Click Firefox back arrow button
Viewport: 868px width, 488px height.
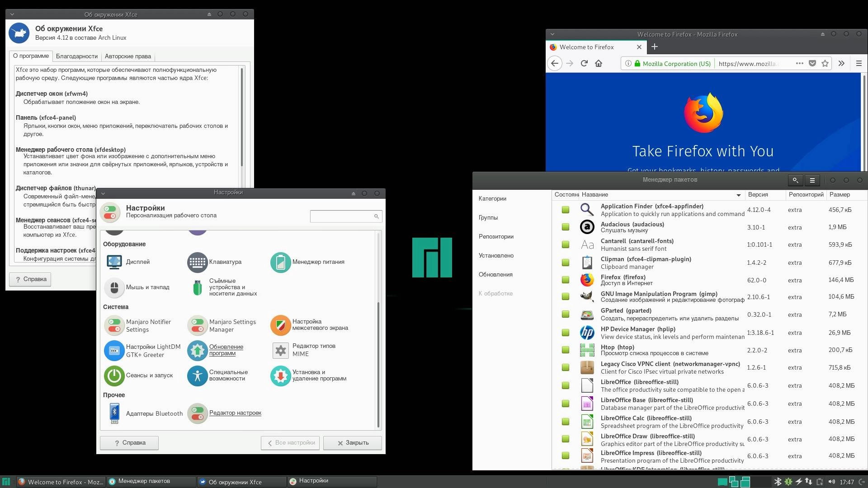(555, 64)
